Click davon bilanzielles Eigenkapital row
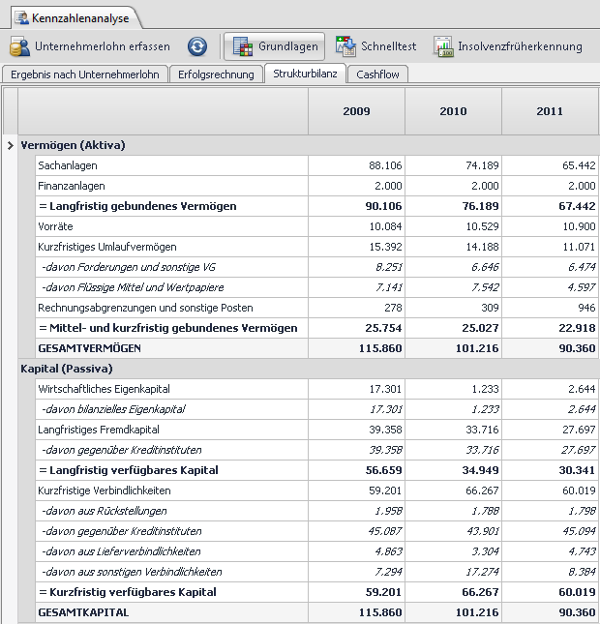The image size is (600, 624). [317, 409]
